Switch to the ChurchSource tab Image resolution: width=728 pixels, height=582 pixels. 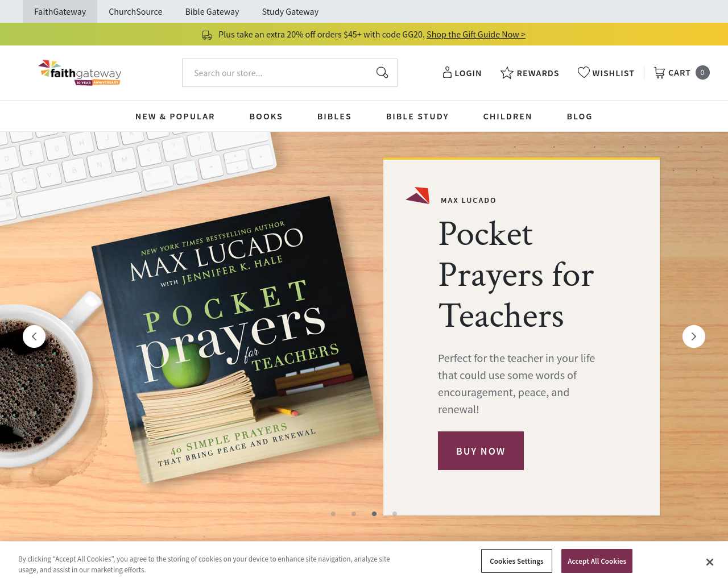point(135,11)
